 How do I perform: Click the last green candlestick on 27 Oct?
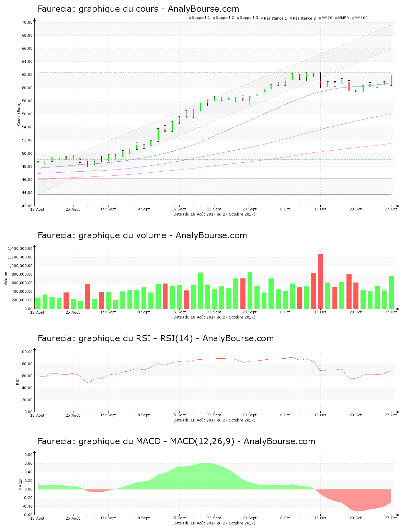(x=391, y=80)
